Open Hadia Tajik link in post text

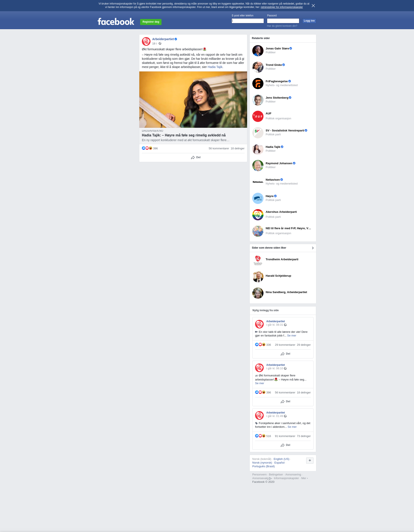pyautogui.click(x=215, y=67)
